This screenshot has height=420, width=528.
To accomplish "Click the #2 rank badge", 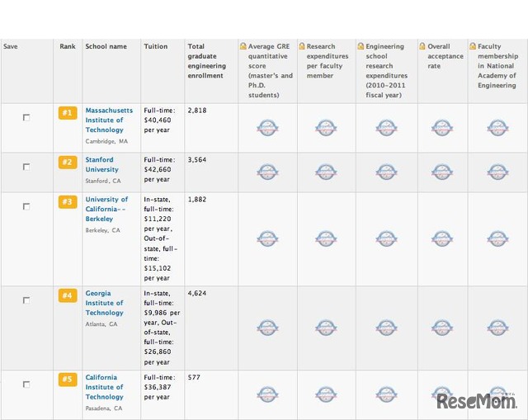I will click(x=68, y=162).
